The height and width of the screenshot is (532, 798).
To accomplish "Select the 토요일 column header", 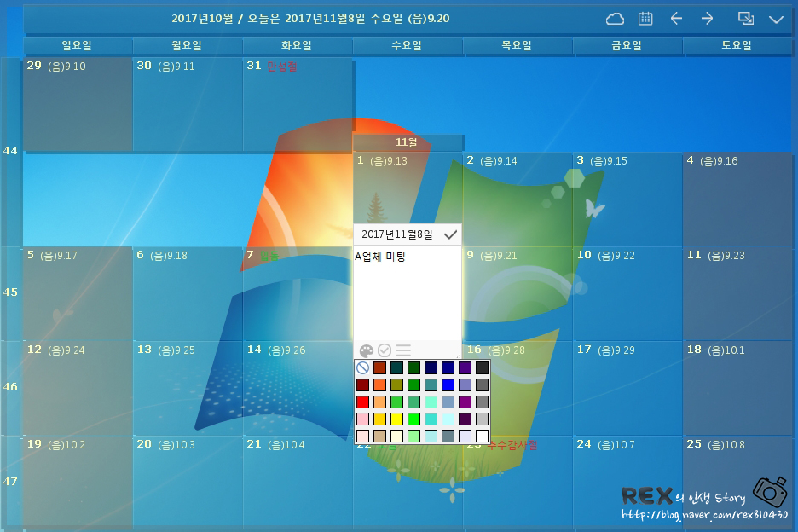I will point(737,45).
